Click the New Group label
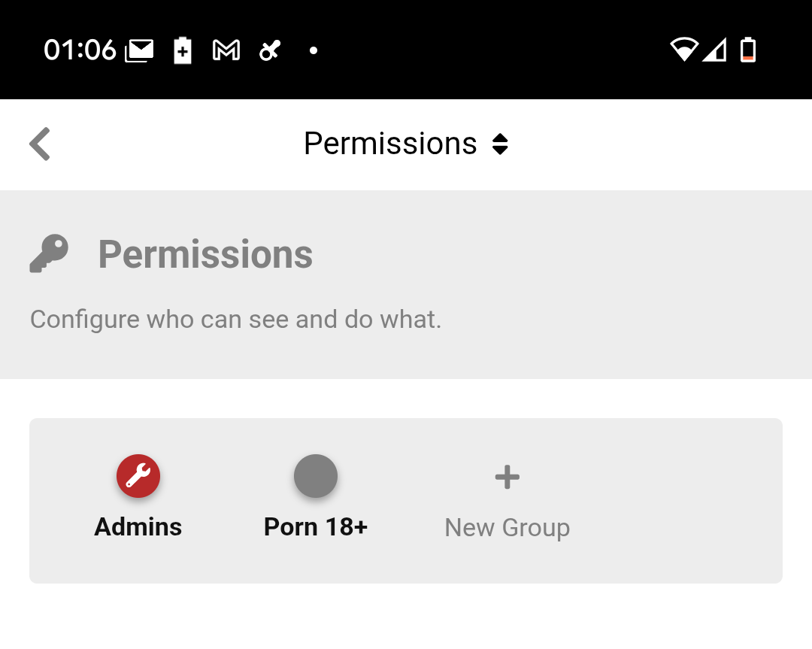The image size is (812, 649). [507, 528]
